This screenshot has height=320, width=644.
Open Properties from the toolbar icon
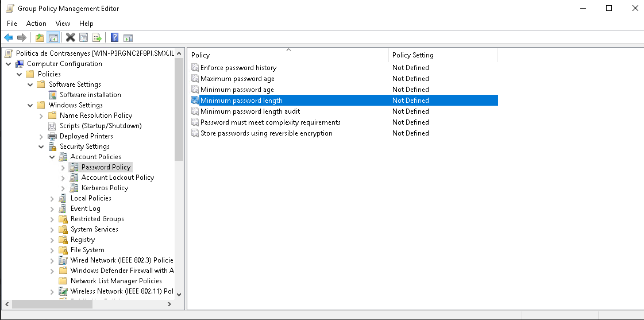click(84, 38)
